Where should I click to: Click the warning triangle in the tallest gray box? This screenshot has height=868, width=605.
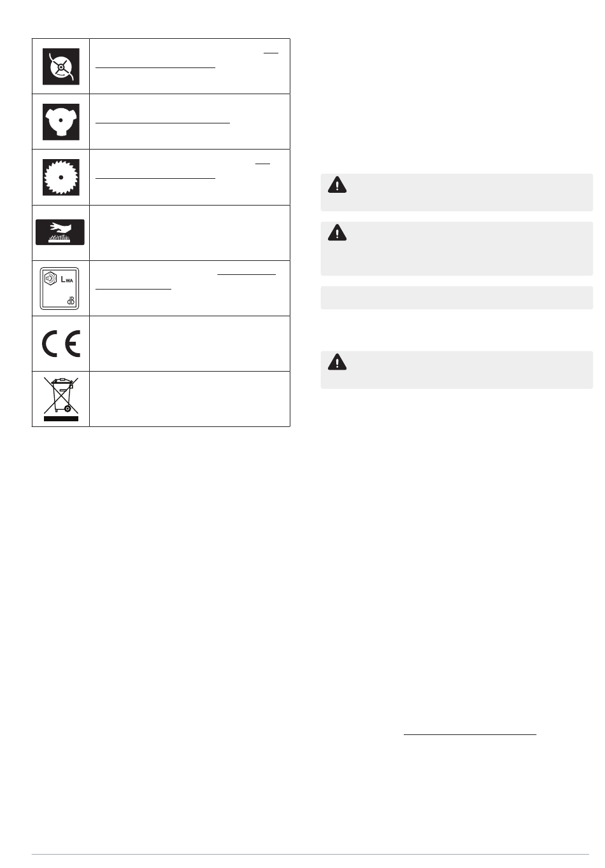pyautogui.click(x=337, y=234)
